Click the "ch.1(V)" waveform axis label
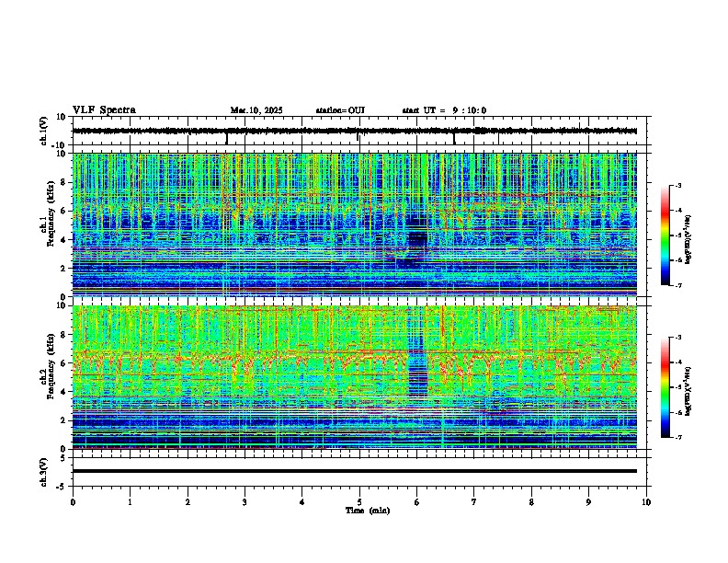728x563 pixels. pos(44,131)
